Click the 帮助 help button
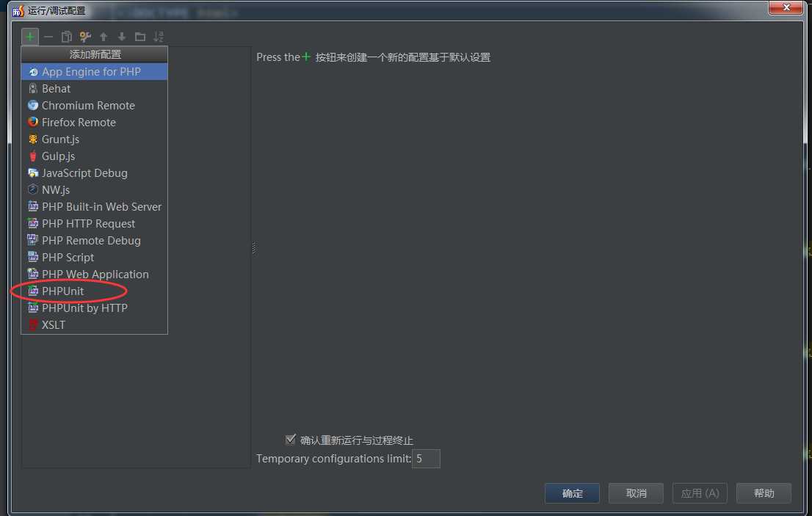The width and height of the screenshot is (812, 516). [764, 493]
